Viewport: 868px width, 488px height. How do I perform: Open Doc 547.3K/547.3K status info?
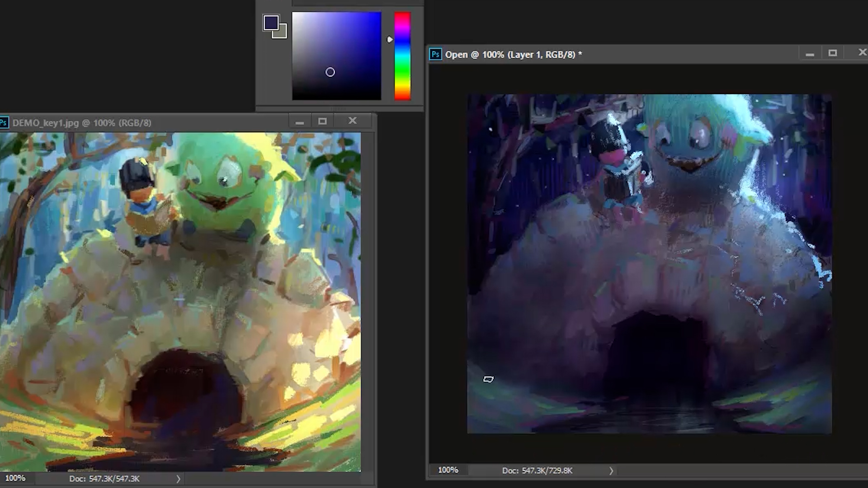pos(104,479)
